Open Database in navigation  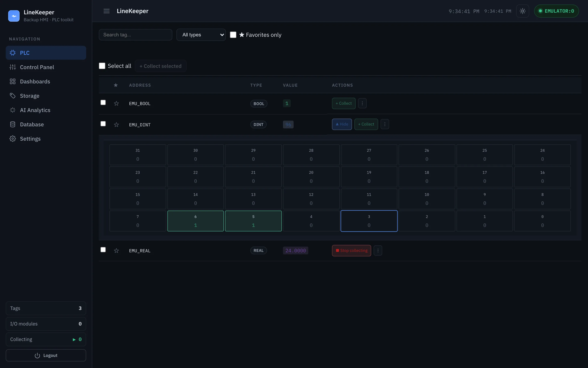click(46, 124)
